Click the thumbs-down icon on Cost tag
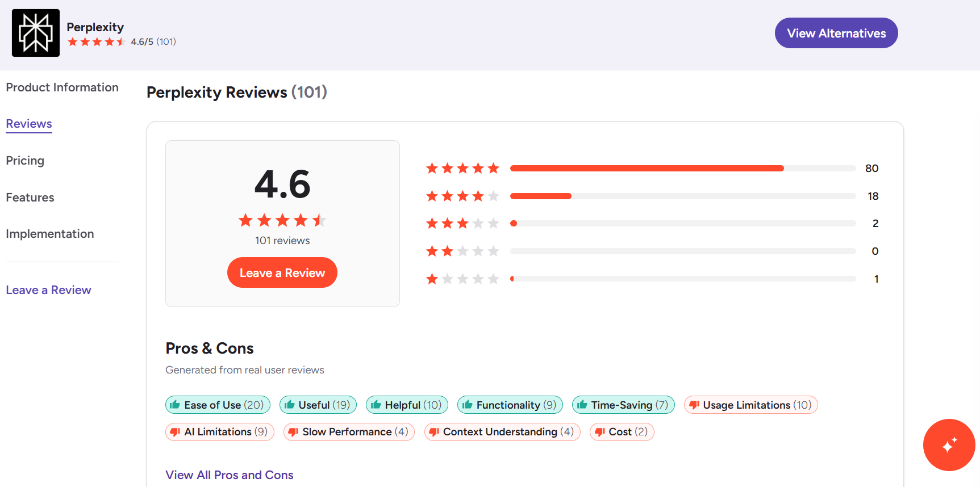The width and height of the screenshot is (980, 487). tap(600, 432)
